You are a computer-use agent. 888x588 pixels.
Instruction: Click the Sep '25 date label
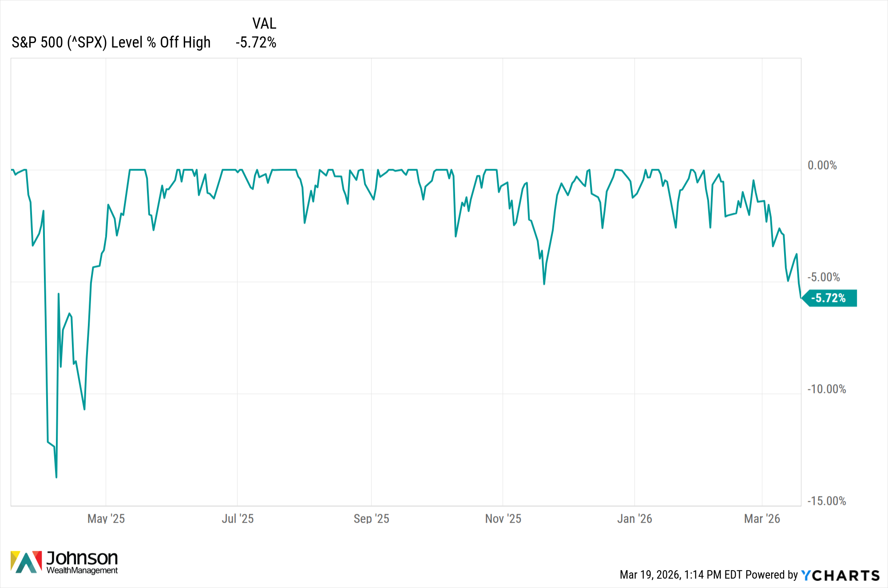tap(371, 519)
